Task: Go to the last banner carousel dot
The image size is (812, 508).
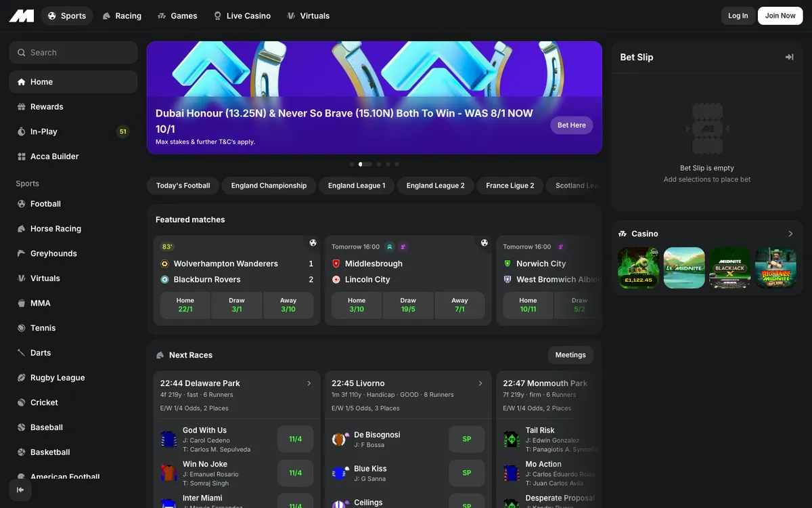Action: [x=397, y=164]
